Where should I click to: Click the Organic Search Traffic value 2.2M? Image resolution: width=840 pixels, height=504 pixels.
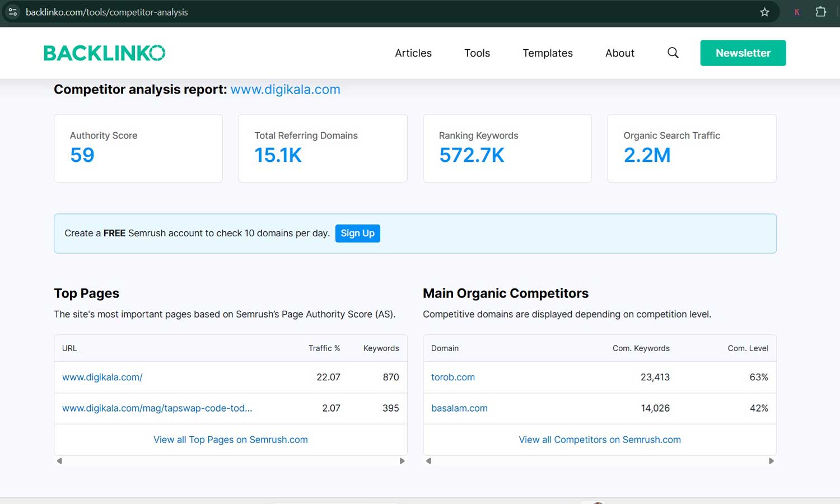pyautogui.click(x=647, y=155)
